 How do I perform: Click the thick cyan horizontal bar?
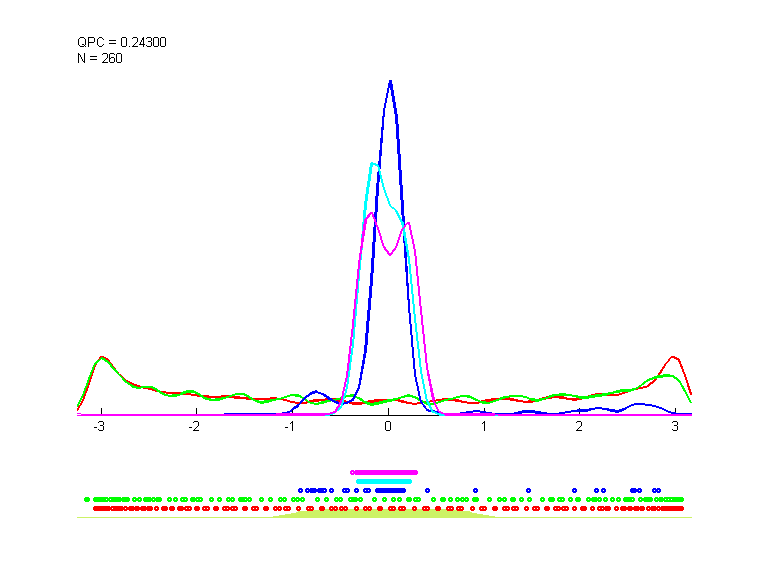384,481
